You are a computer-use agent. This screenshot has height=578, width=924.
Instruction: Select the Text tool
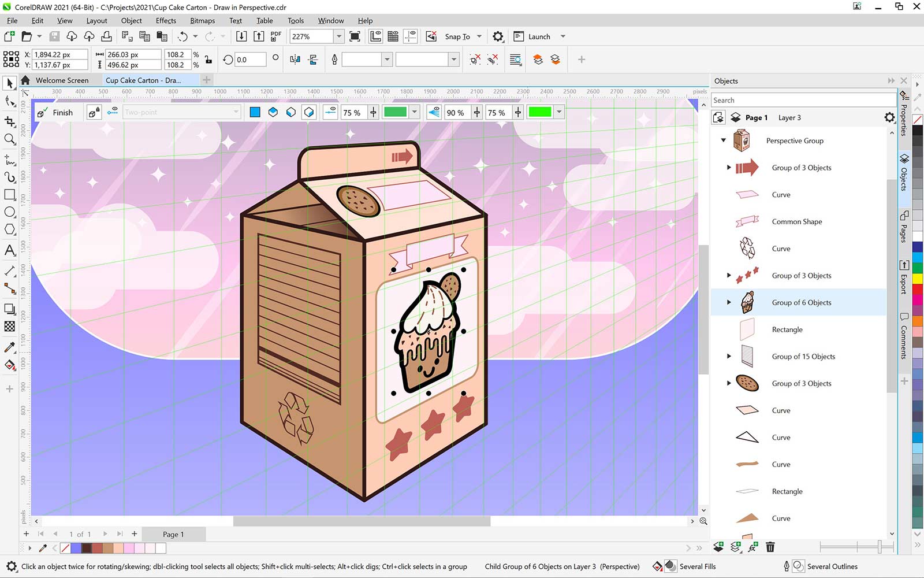coord(9,250)
